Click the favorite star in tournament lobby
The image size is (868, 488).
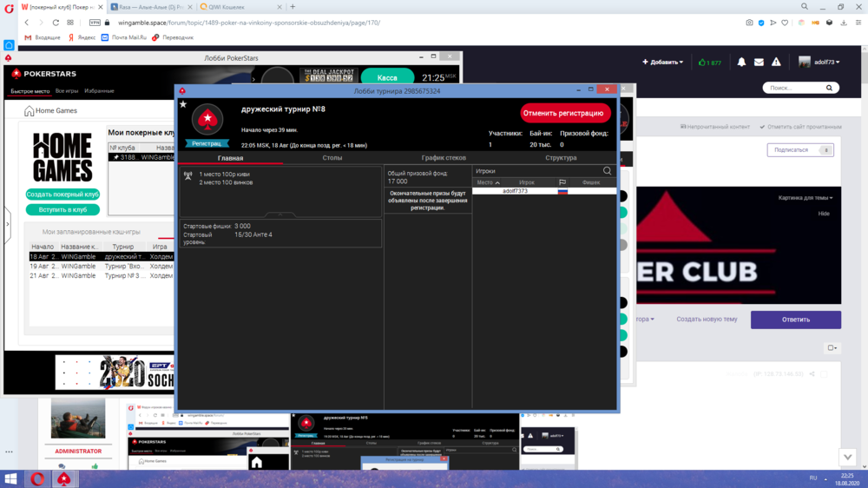pyautogui.click(x=183, y=104)
